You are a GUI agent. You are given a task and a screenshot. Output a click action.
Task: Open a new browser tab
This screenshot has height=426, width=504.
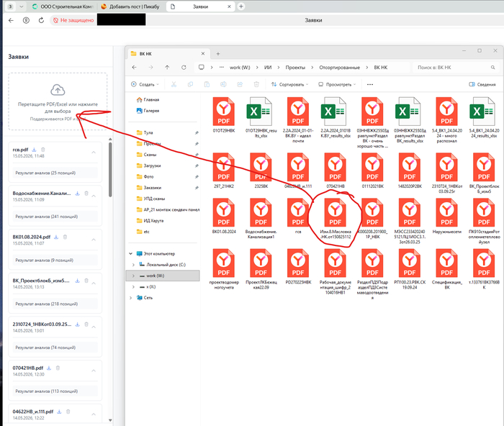tap(241, 6)
